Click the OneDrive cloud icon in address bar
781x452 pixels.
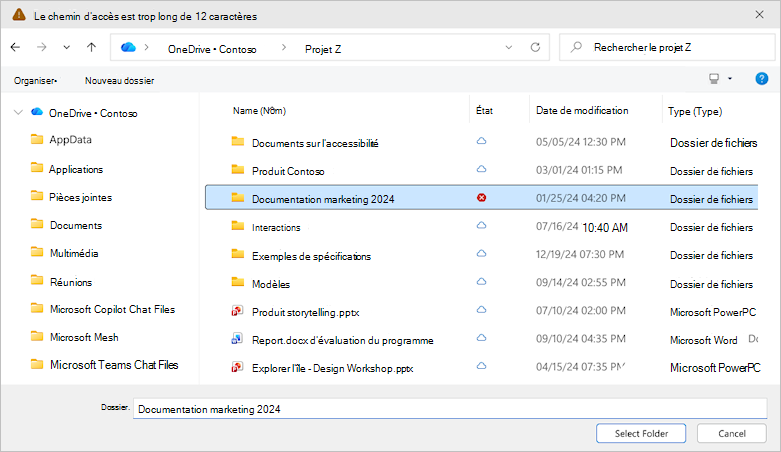point(128,47)
